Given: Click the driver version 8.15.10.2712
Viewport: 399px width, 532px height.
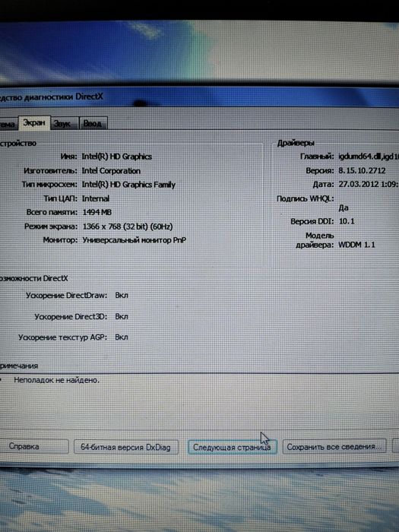Looking at the screenshot, I should pyautogui.click(x=362, y=171).
